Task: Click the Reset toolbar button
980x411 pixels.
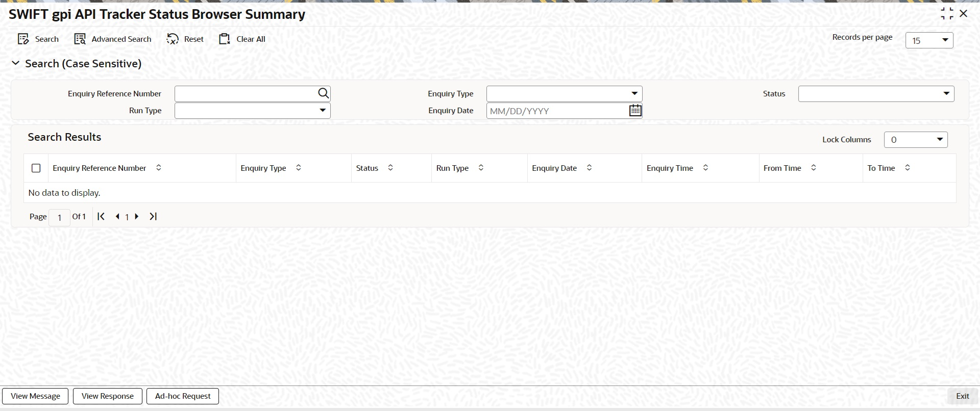Action: click(x=185, y=39)
